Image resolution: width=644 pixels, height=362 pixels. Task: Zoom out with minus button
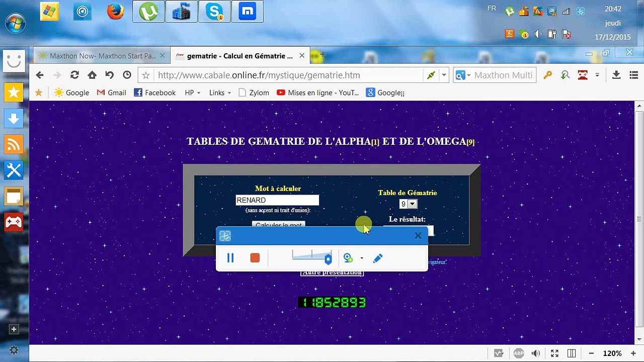point(591,353)
